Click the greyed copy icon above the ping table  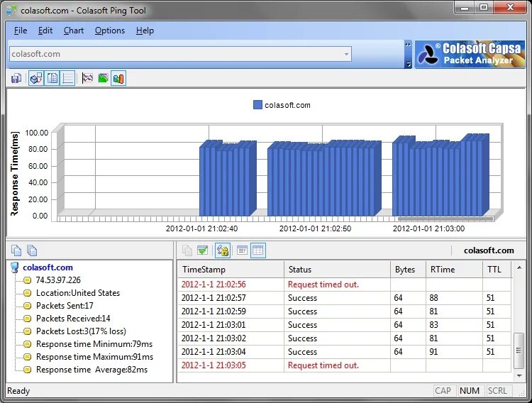click(x=187, y=250)
